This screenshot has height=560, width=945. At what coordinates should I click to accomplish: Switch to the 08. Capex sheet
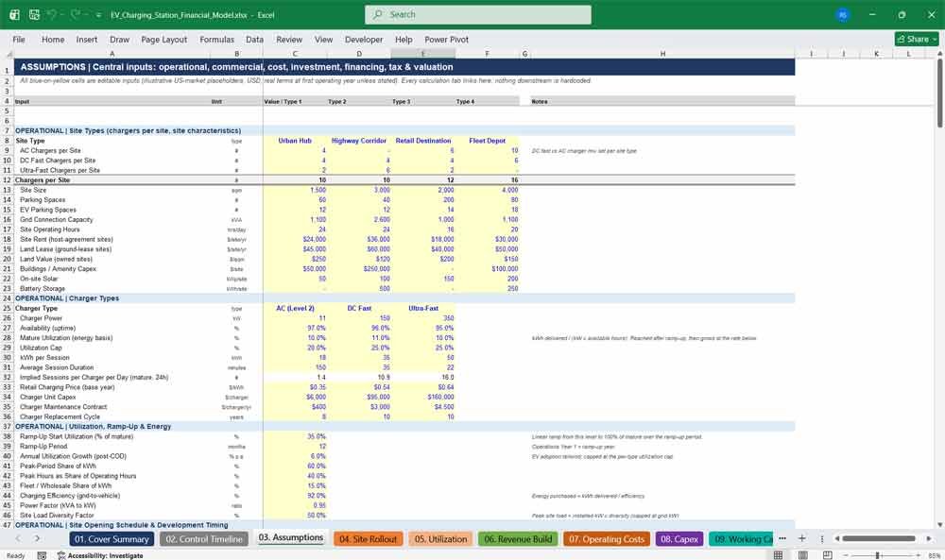click(679, 539)
